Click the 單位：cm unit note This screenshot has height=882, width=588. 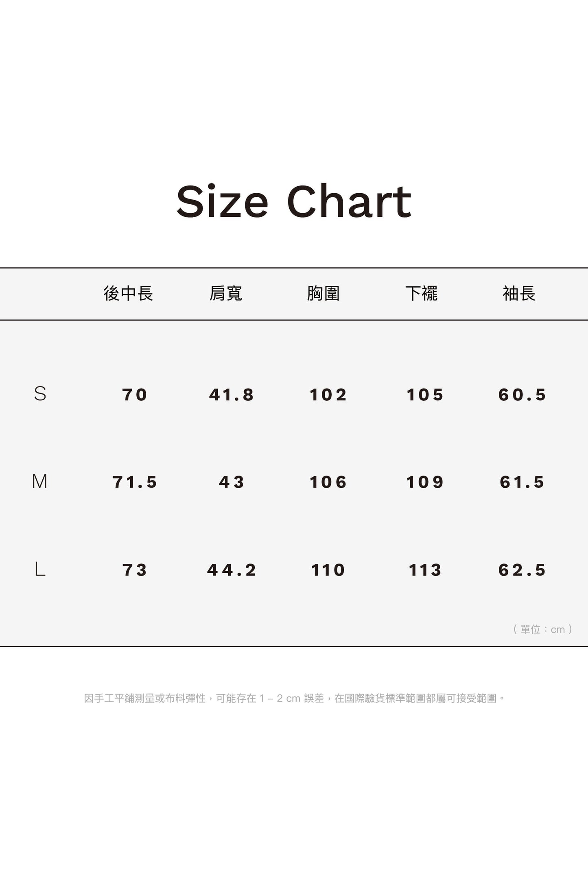point(543,629)
